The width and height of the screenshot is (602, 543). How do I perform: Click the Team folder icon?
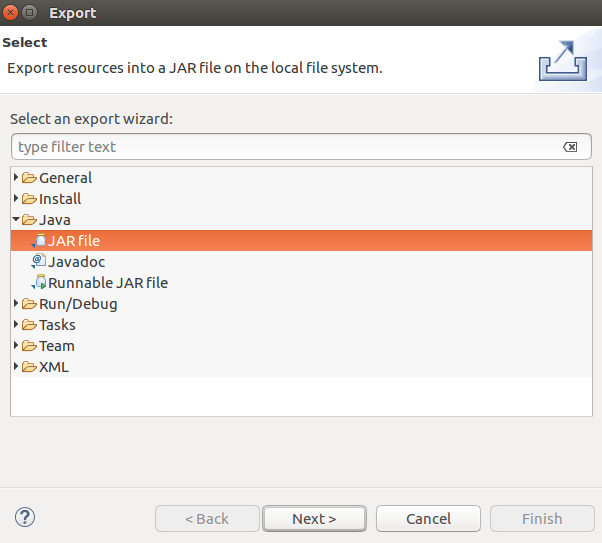pyautogui.click(x=29, y=346)
